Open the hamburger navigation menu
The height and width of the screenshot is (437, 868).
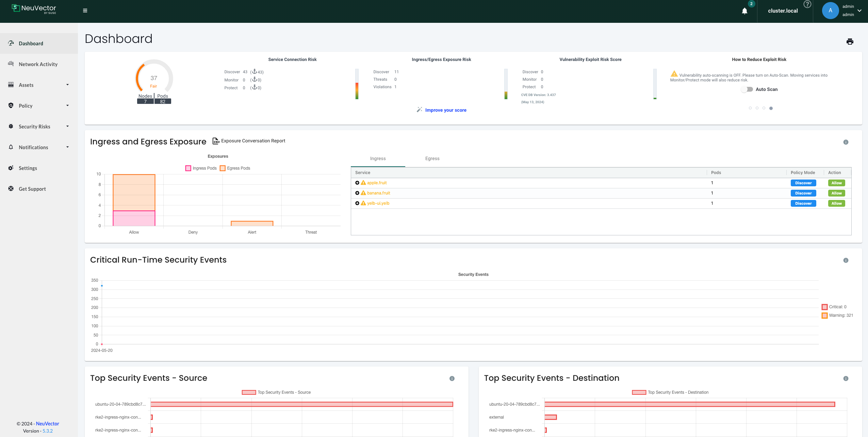(x=84, y=11)
